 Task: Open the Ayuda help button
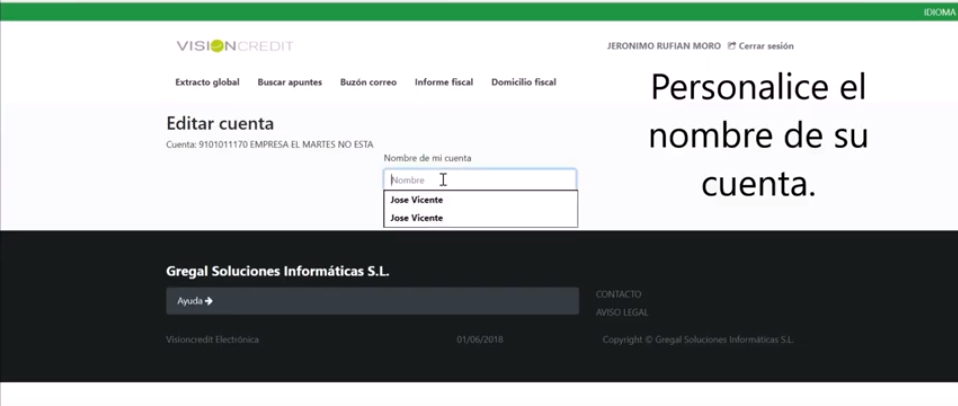click(x=372, y=301)
